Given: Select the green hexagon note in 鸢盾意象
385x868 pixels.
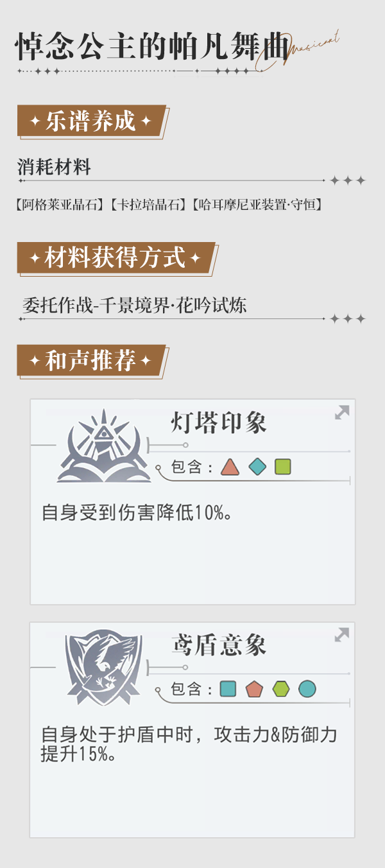Looking at the screenshot, I should [x=280, y=689].
